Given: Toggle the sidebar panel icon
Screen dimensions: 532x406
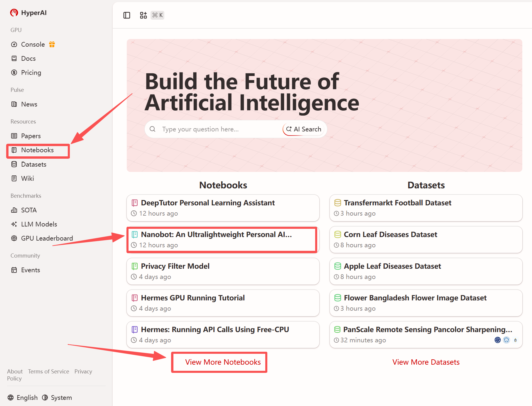Looking at the screenshot, I should 127,15.
